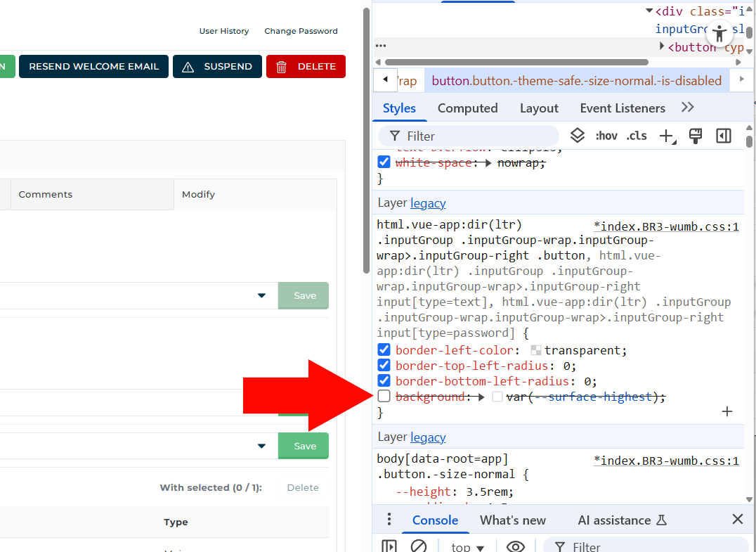Uncheck the white-space nowrap property
Viewport: 756px width, 552px height.
click(x=384, y=162)
